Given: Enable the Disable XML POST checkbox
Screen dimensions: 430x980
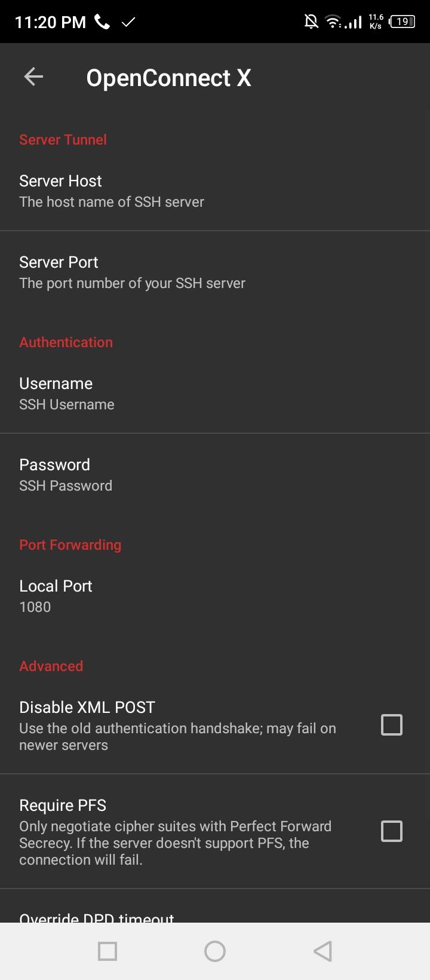Looking at the screenshot, I should point(392,725).
